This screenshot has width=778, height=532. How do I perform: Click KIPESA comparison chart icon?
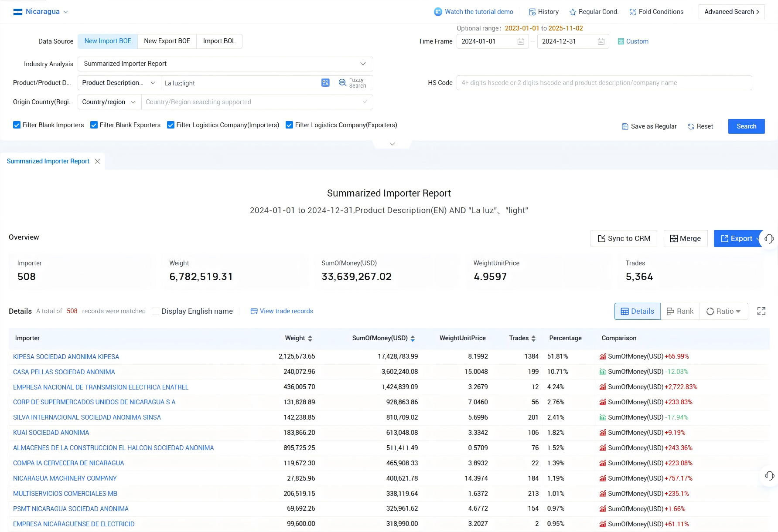pyautogui.click(x=603, y=356)
